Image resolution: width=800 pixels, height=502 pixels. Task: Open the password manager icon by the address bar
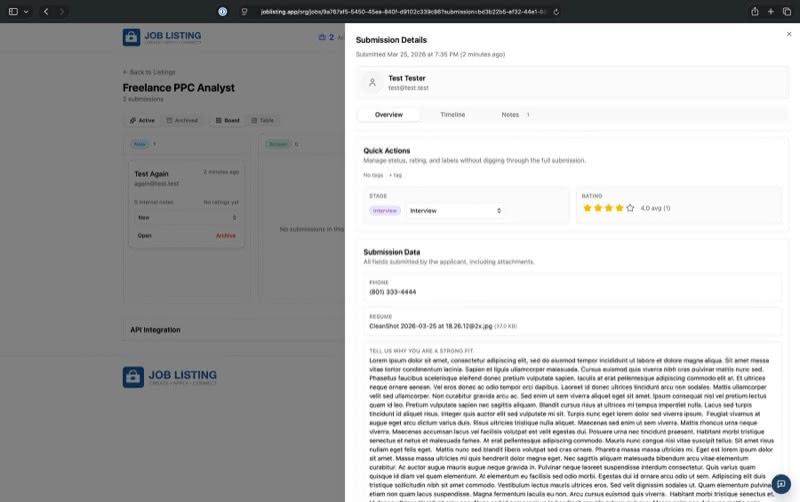[x=222, y=11]
